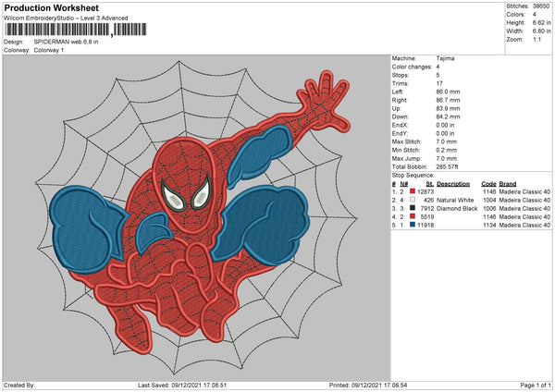Click the red swatch for stop 1
Image resolution: width=555 pixels, height=392 pixels.
tap(413, 191)
